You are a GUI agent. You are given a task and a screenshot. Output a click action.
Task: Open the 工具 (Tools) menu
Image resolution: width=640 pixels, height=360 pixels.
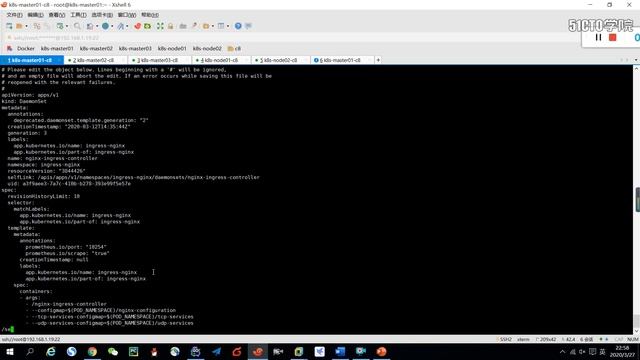click(x=78, y=15)
